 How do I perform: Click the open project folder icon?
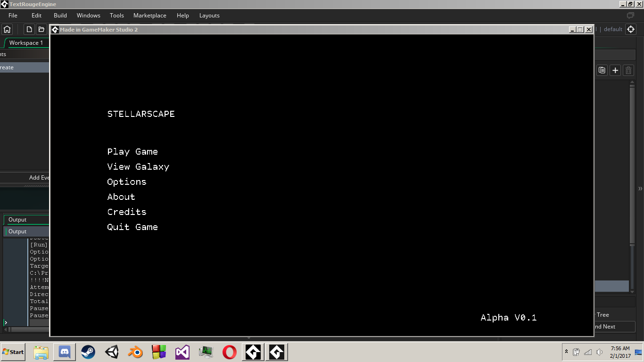pos(41,29)
